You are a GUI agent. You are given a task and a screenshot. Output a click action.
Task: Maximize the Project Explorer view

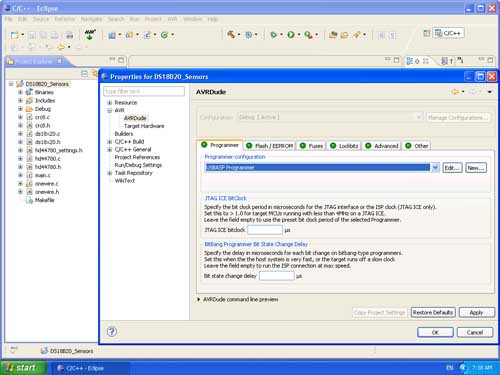click(x=121, y=60)
